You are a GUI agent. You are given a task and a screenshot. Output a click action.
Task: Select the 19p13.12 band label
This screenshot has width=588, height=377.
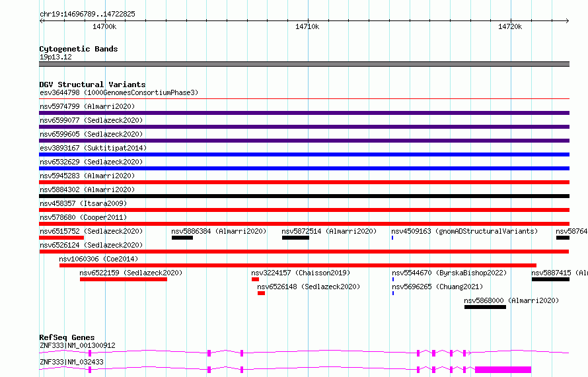(55, 57)
